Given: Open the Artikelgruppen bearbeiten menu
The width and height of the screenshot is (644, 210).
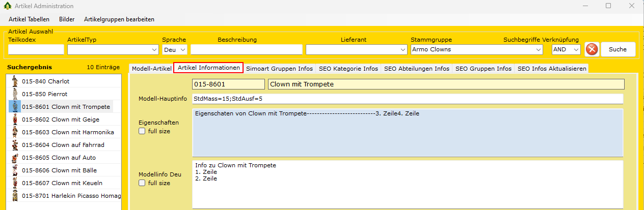Looking at the screenshot, I should [x=119, y=19].
